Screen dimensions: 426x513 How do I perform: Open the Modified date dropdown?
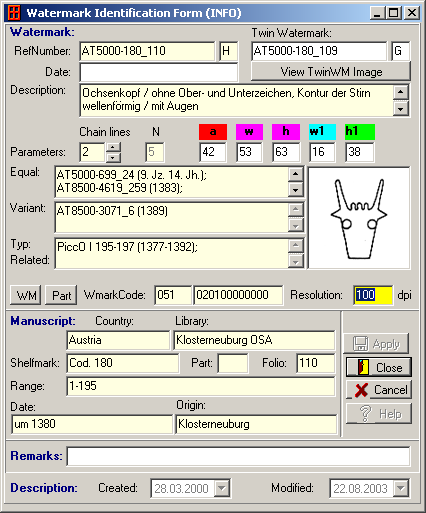click(x=401, y=488)
